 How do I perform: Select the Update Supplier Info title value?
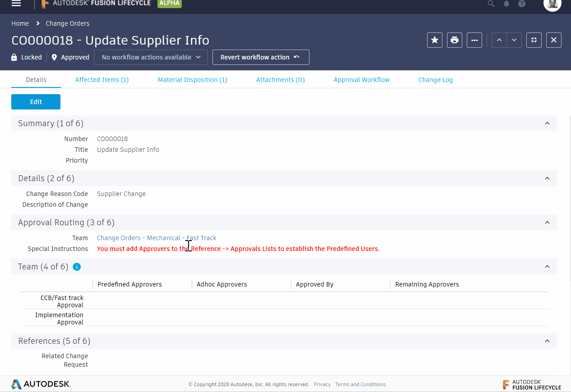tap(128, 150)
